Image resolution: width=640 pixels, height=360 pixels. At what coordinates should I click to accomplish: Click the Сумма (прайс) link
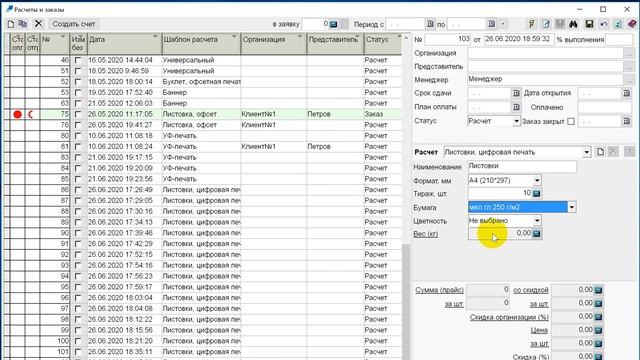pos(440,290)
